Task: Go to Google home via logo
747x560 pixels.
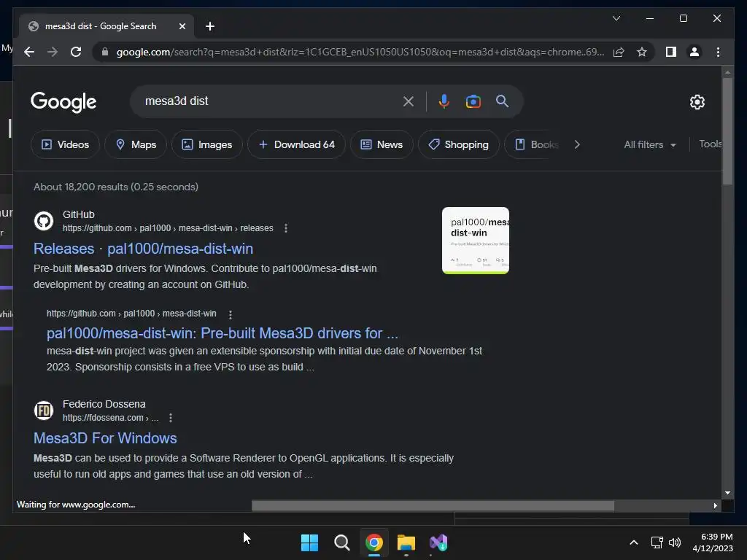Action: click(x=63, y=102)
